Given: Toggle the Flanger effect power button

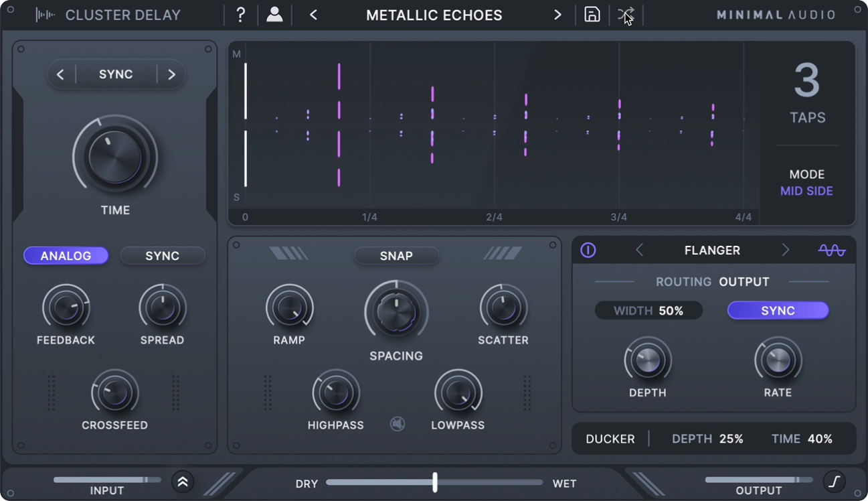Looking at the screenshot, I should [x=588, y=250].
